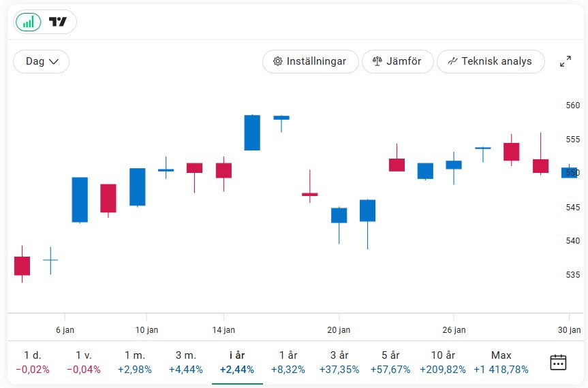Switch to the TradingView chart mode
588x388 pixels.
pyautogui.click(x=59, y=22)
